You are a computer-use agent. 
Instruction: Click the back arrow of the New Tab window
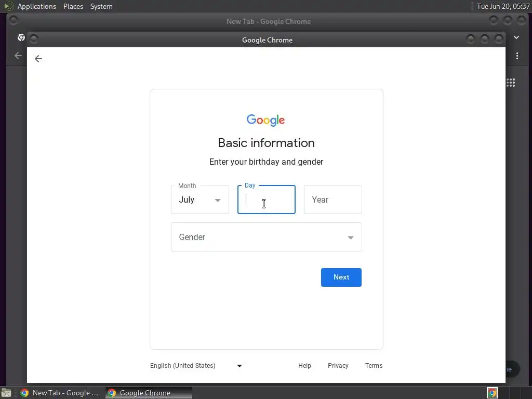pyautogui.click(x=18, y=56)
